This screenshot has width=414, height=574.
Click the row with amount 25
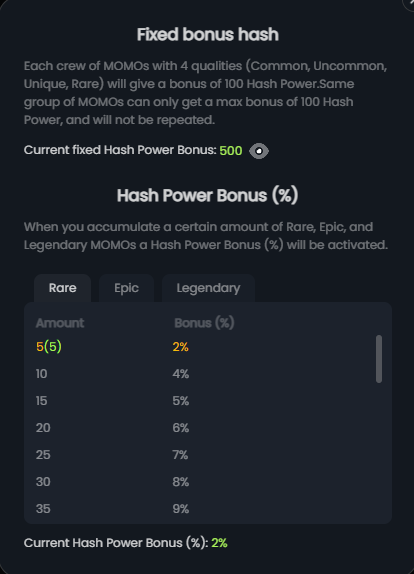(x=203, y=455)
